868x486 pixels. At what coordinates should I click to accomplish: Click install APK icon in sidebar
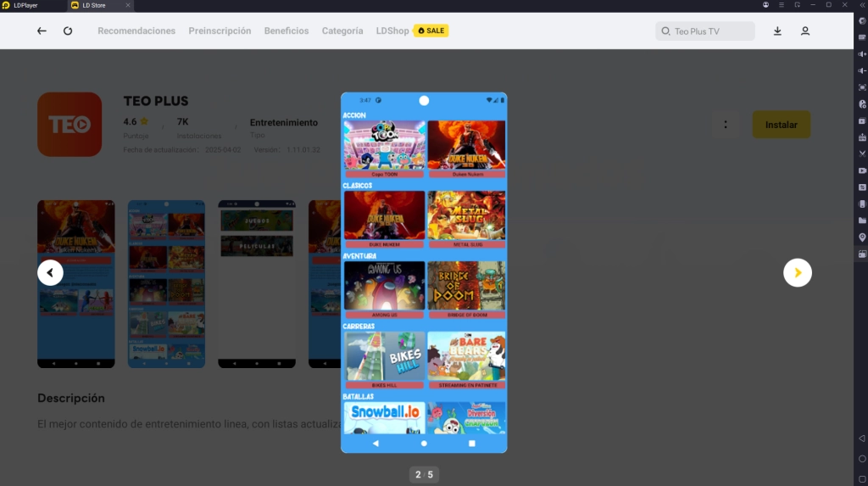coord(862,137)
